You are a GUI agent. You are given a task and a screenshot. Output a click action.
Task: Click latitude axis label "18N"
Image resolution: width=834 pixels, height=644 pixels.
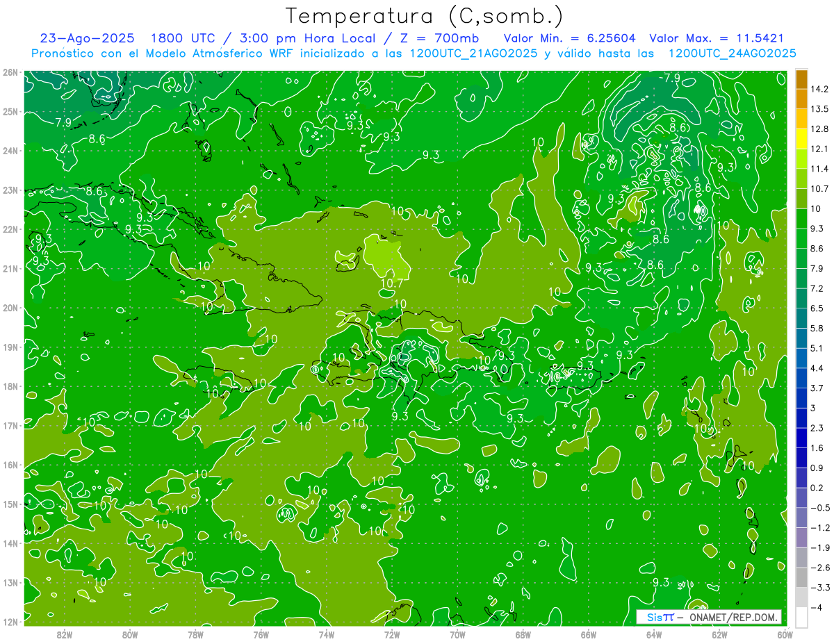pos(10,386)
